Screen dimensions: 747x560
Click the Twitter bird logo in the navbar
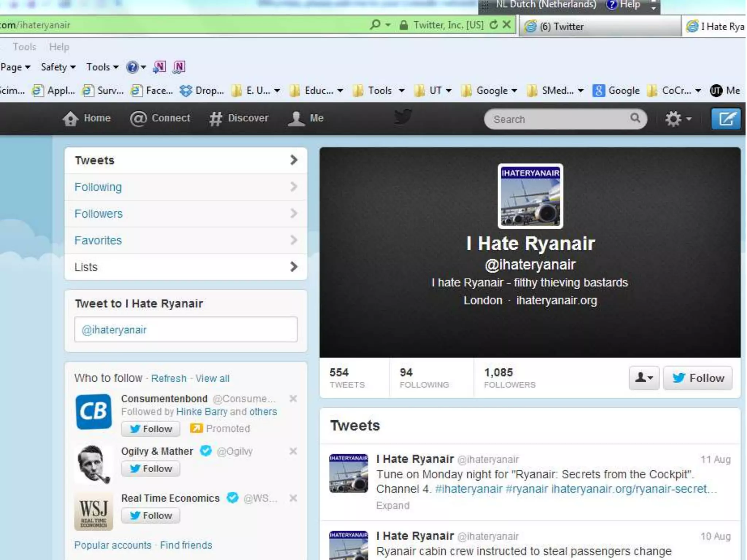coord(403,117)
